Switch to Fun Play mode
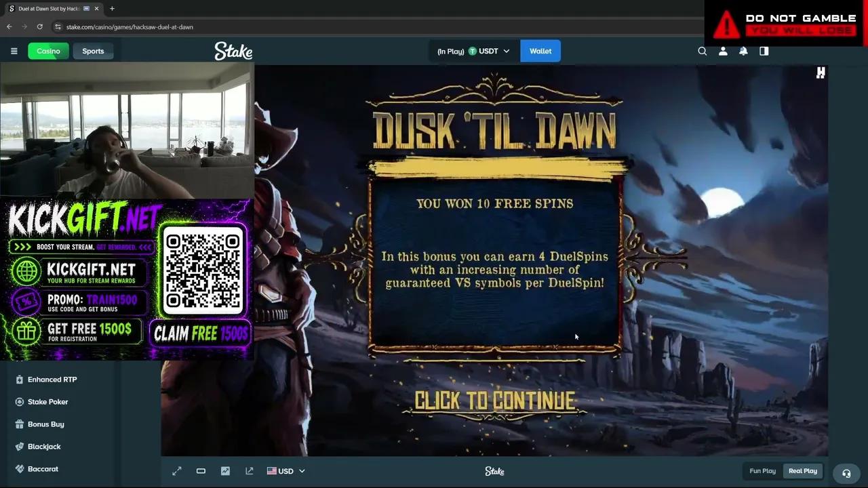The height and width of the screenshot is (488, 868). (762, 471)
